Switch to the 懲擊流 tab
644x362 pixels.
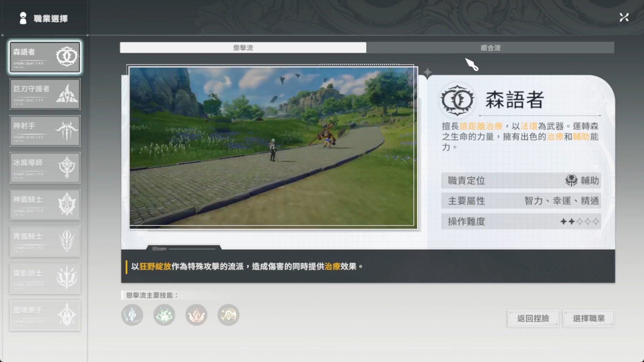(x=243, y=48)
